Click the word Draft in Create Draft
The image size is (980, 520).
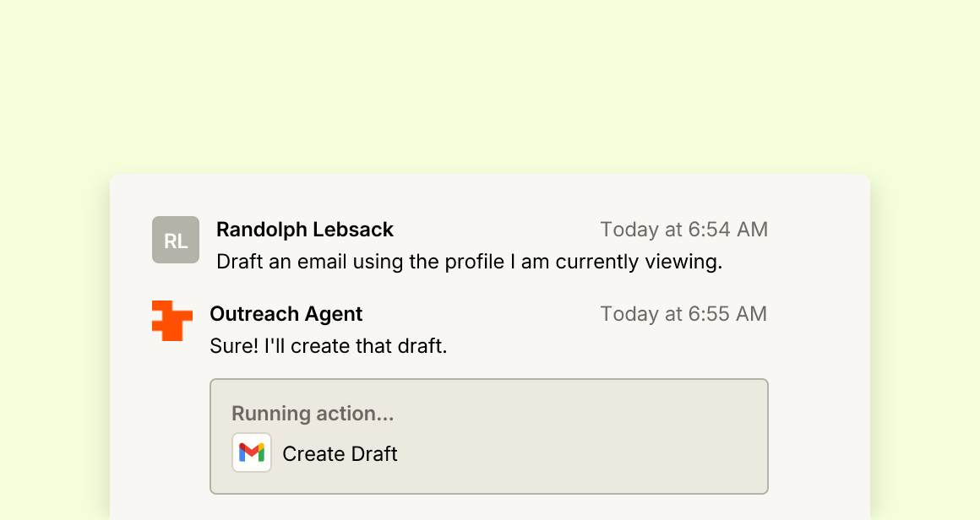[373, 454]
